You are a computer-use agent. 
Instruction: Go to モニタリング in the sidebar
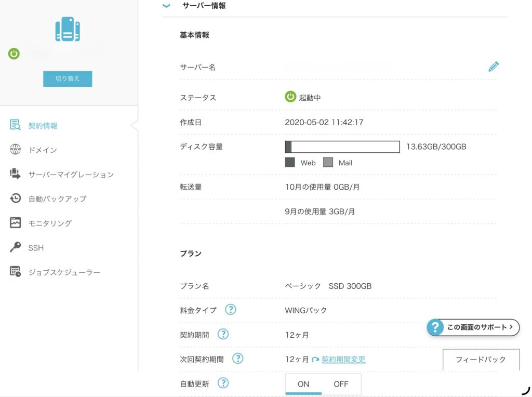pyautogui.click(x=50, y=223)
